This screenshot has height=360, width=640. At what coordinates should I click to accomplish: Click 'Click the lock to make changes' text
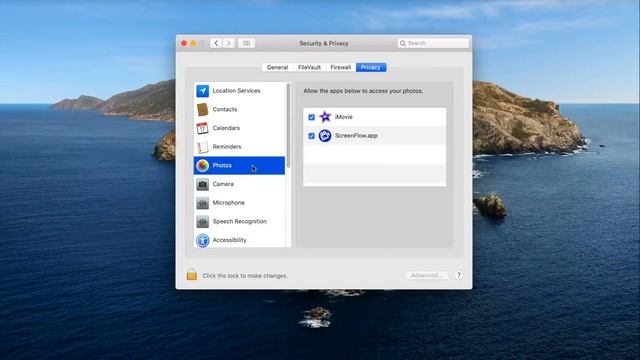(x=245, y=276)
